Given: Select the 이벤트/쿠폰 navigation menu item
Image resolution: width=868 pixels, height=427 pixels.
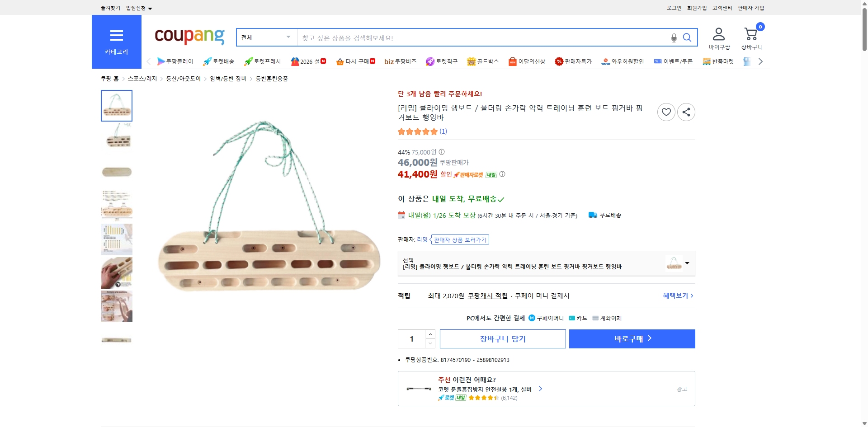Looking at the screenshot, I should coord(677,61).
